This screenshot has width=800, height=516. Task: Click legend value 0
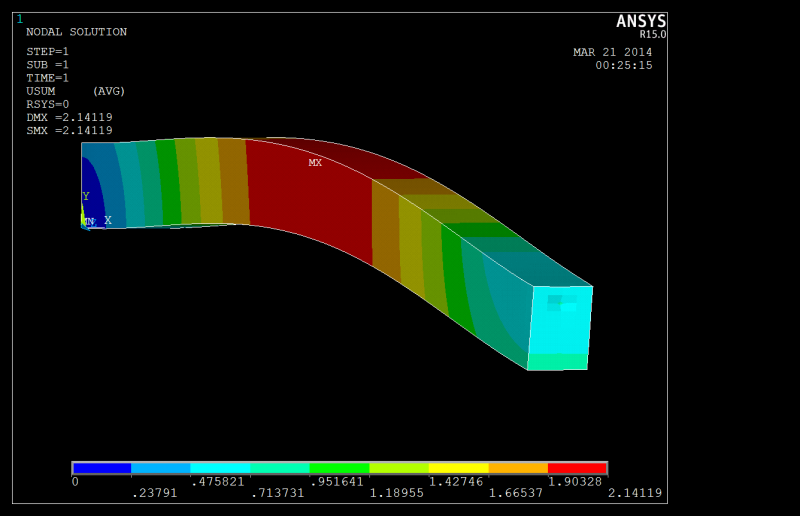pos(76,482)
